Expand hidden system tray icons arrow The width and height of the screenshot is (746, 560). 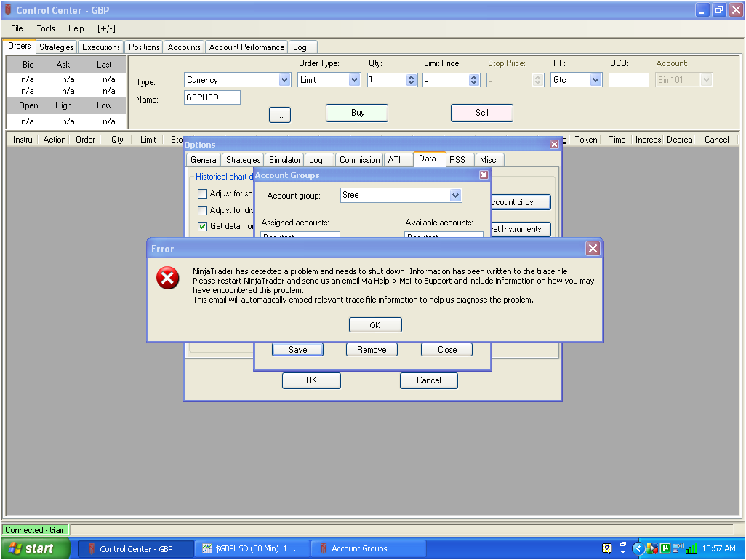point(638,548)
